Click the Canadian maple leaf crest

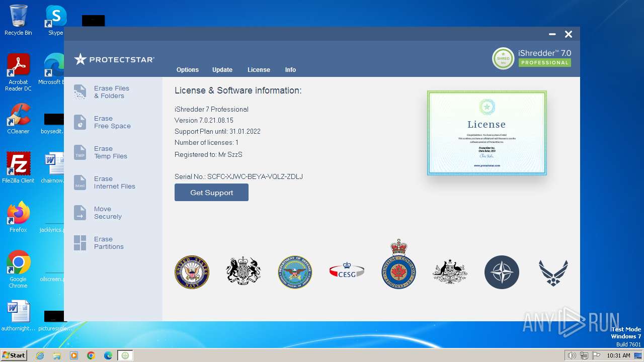398,264
